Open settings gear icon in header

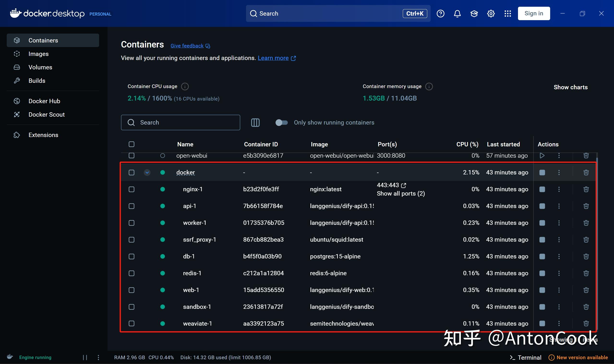coord(491,13)
